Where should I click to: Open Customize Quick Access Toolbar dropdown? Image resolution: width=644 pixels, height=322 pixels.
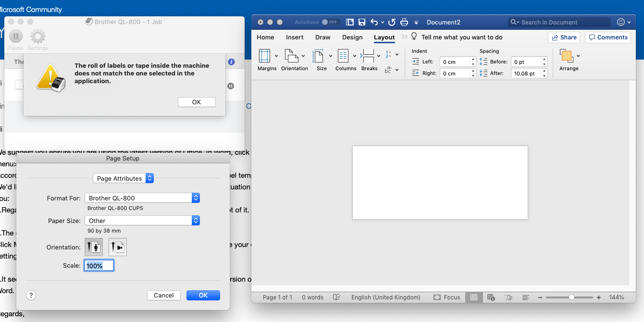(416, 22)
